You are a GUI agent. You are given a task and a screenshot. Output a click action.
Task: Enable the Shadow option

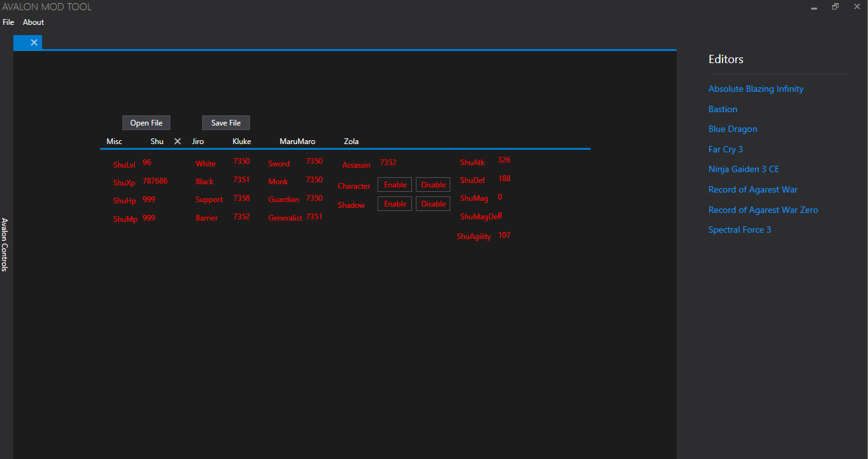(x=395, y=204)
